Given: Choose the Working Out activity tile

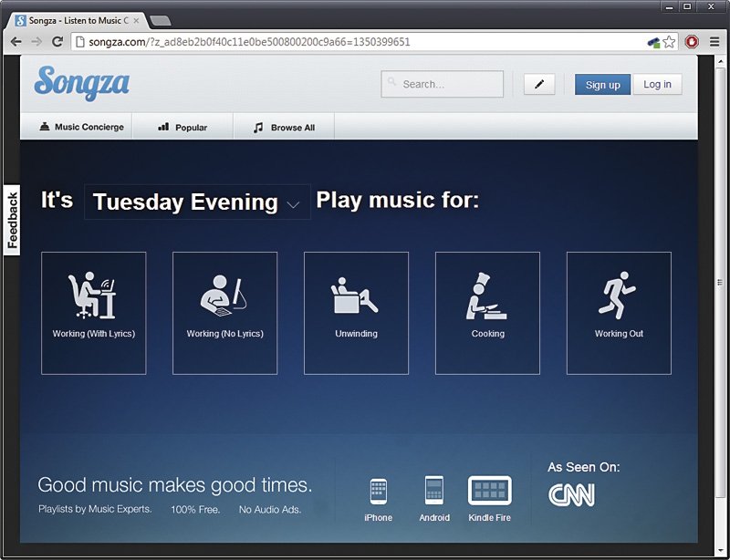Looking at the screenshot, I should click(x=619, y=313).
